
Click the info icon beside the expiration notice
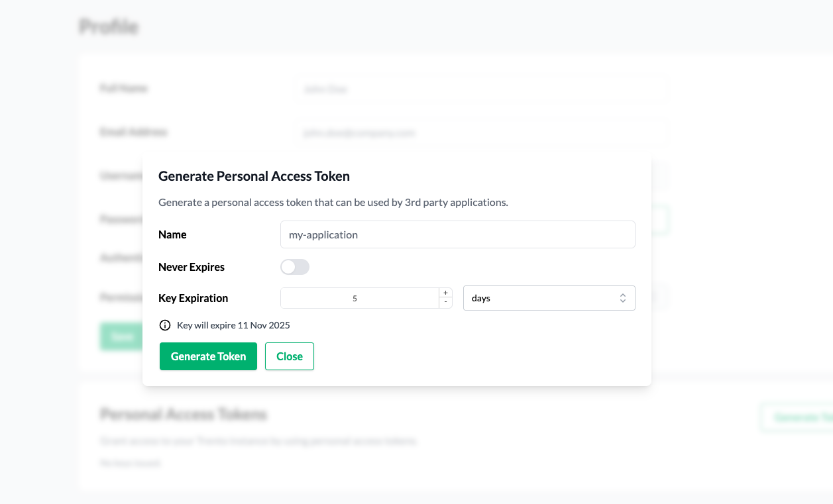[164, 325]
